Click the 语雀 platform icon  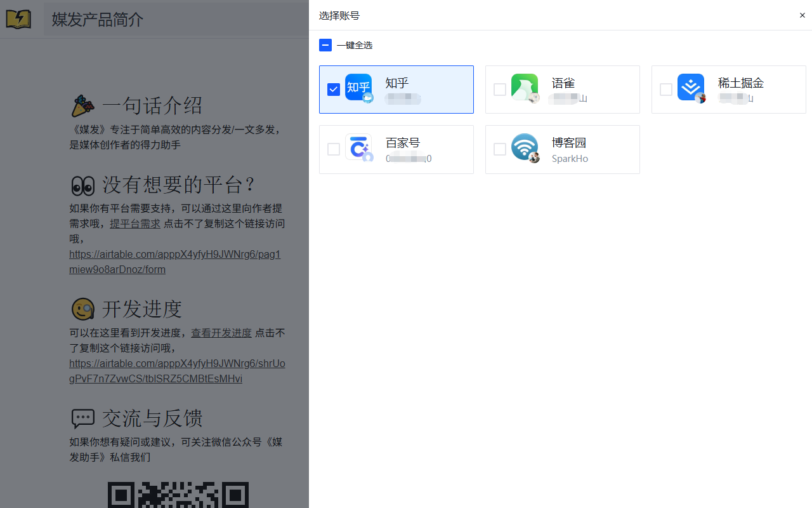pyautogui.click(x=525, y=88)
